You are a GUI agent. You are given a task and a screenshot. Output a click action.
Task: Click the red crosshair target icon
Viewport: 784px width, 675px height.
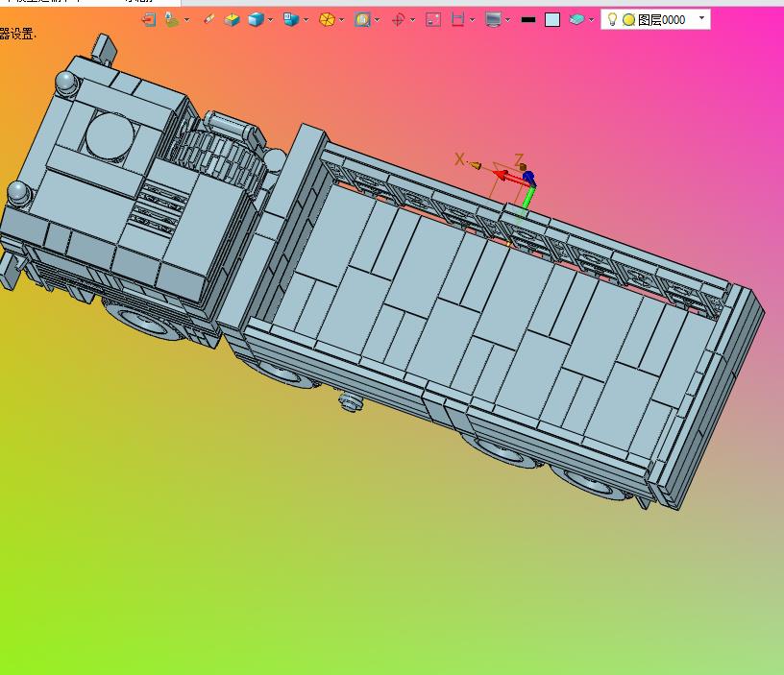[398, 20]
